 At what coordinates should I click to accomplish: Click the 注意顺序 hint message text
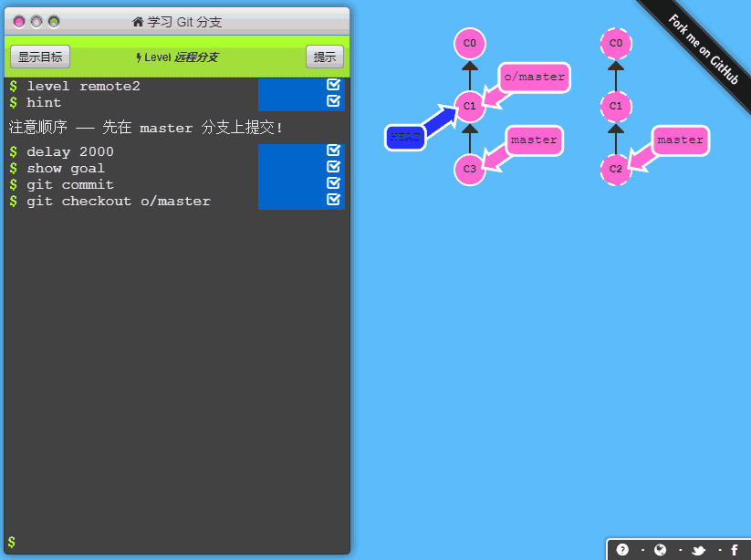[146, 128]
